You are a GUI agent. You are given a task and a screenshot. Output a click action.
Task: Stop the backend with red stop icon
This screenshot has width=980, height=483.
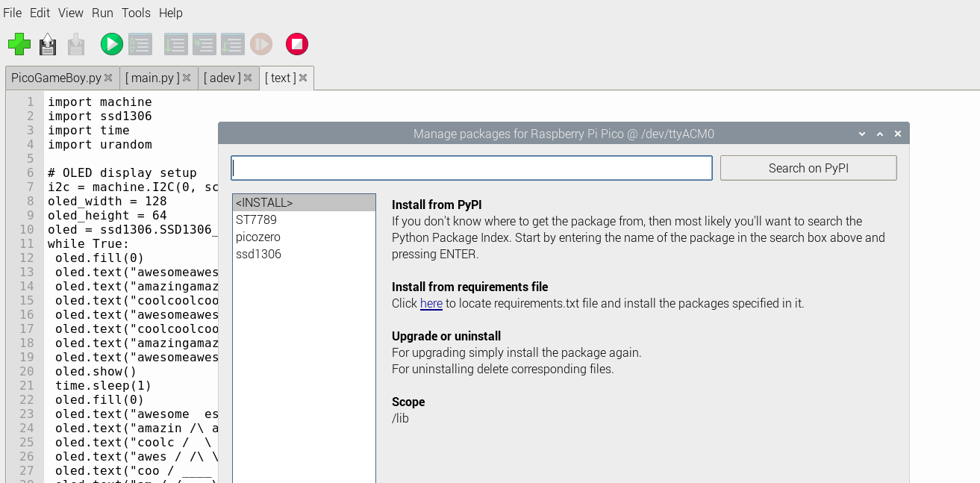tap(297, 44)
